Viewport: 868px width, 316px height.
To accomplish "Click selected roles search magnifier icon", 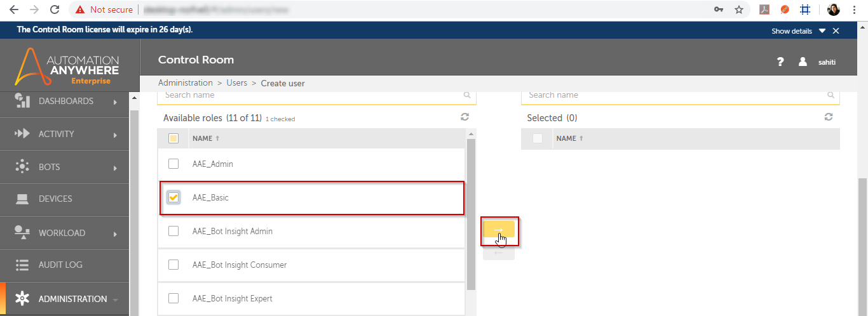I will tap(831, 95).
